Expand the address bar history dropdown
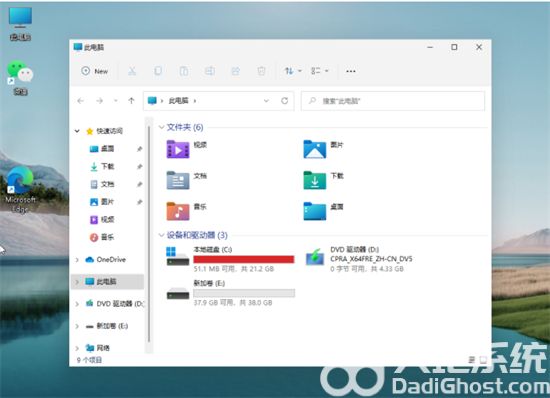 point(266,101)
